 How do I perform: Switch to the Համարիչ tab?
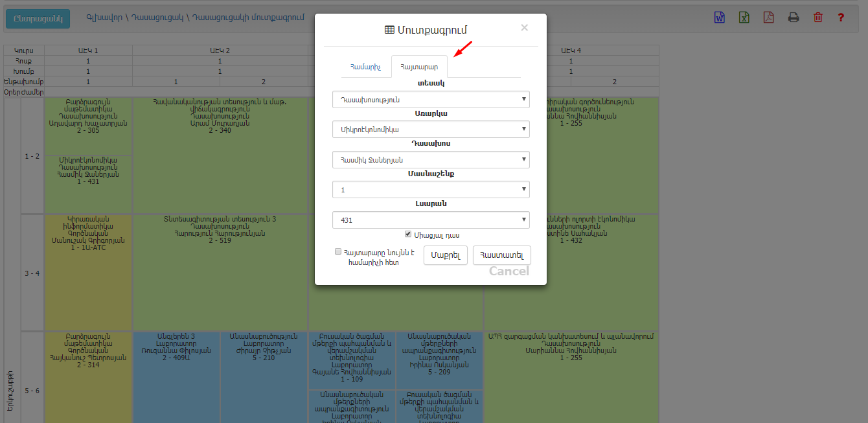pyautogui.click(x=365, y=67)
